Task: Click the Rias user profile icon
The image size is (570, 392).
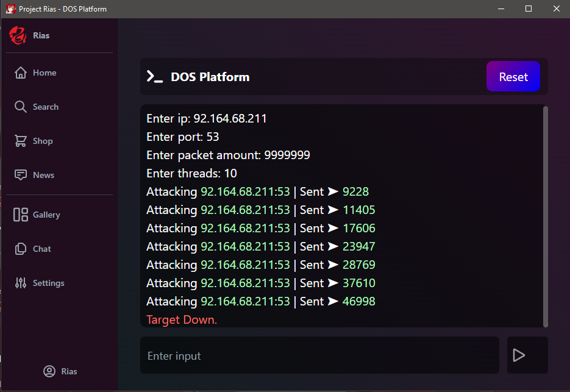Action: [x=49, y=371]
